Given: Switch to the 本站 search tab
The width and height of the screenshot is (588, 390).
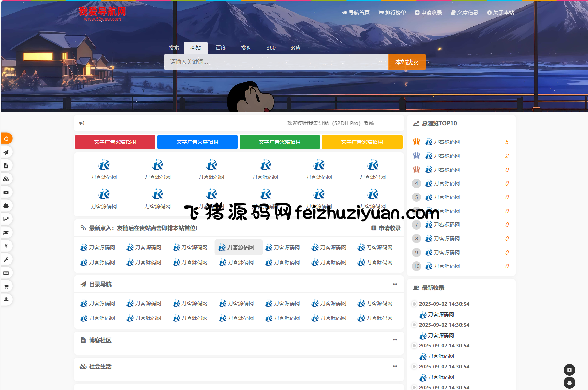Looking at the screenshot, I should pyautogui.click(x=196, y=48).
